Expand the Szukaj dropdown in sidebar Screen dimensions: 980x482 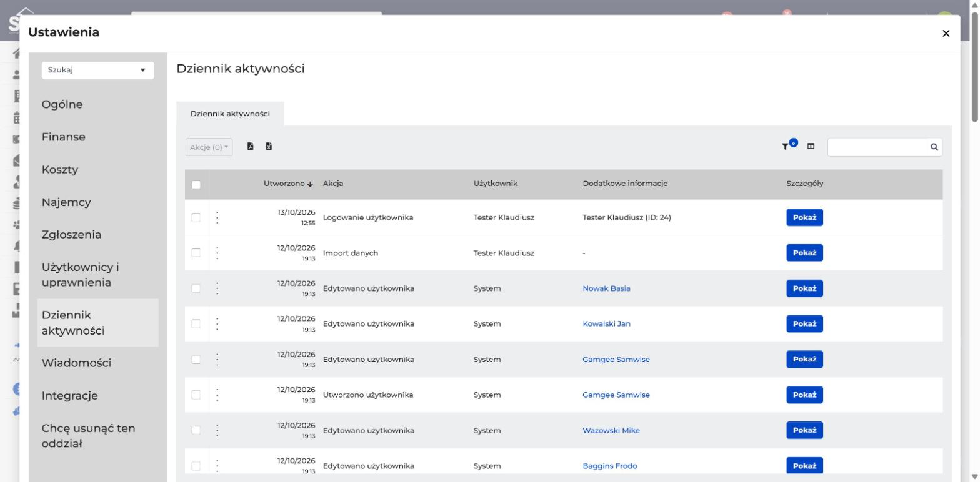97,70
